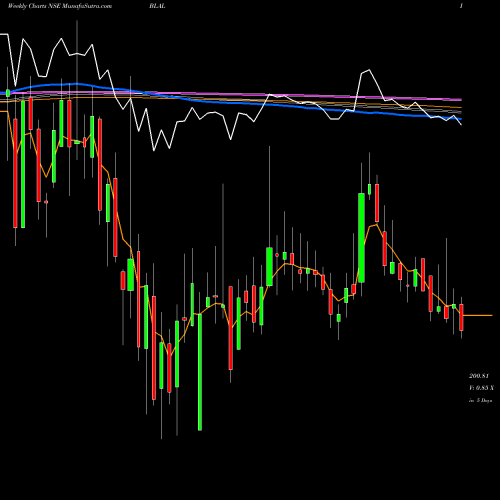The width and height of the screenshot is (500, 500).
Task: Click the large green candle below the white line's late peak
Action: tap(361, 238)
